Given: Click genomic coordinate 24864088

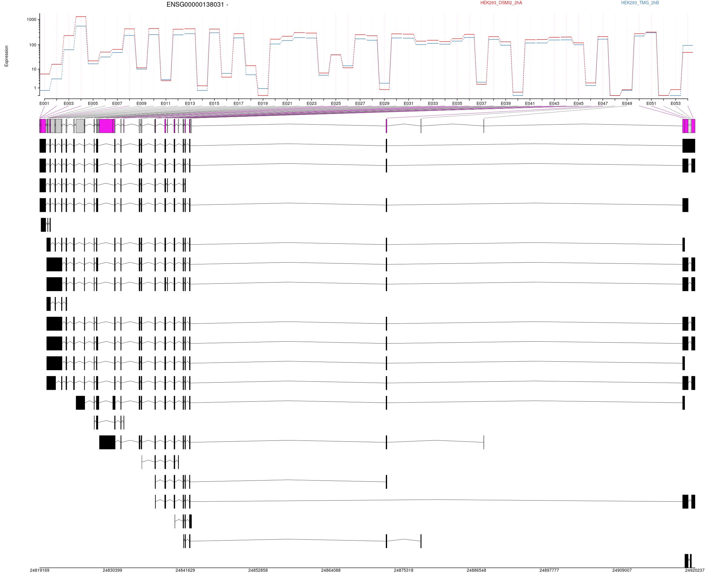Looking at the screenshot, I should (x=331, y=570).
